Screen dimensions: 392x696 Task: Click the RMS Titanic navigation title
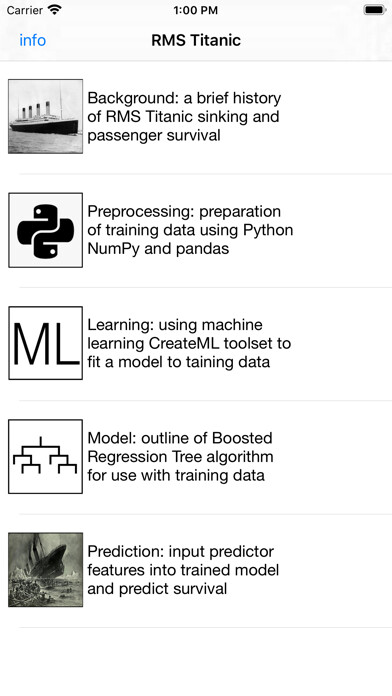[x=196, y=40]
